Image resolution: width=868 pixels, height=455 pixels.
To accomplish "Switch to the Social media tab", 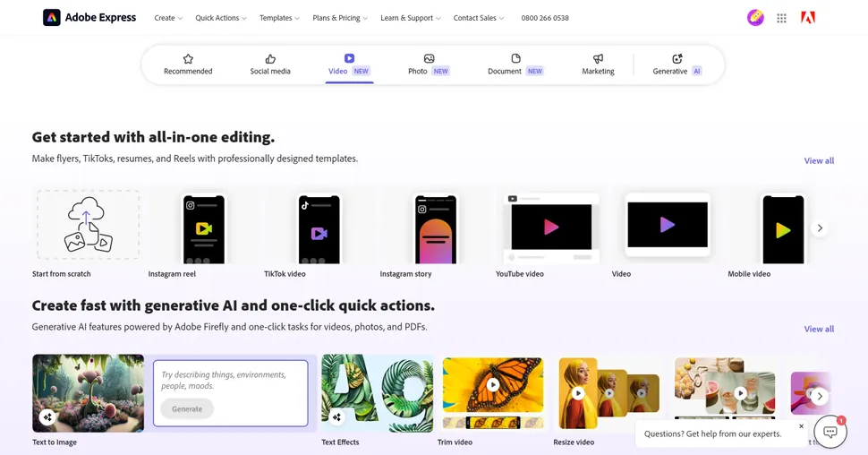I will pos(270,64).
